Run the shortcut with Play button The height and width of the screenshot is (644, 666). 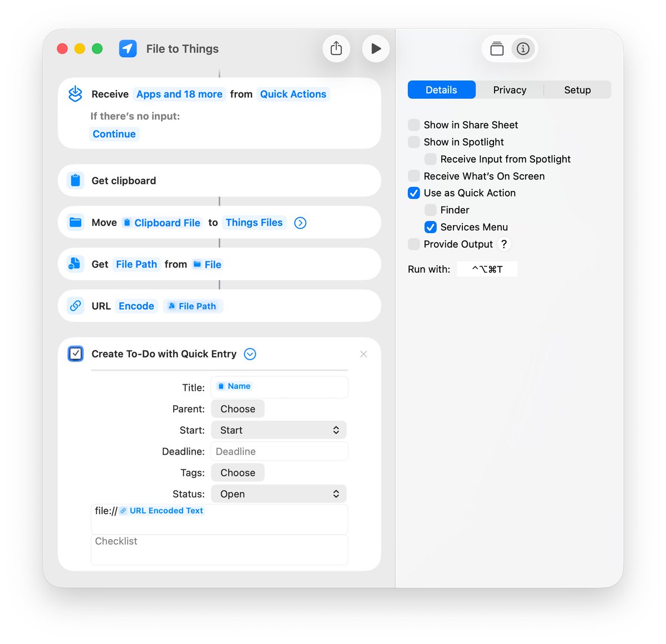[x=376, y=49]
